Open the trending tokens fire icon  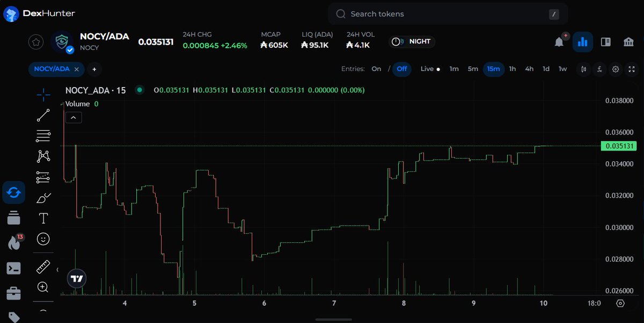[x=13, y=243]
